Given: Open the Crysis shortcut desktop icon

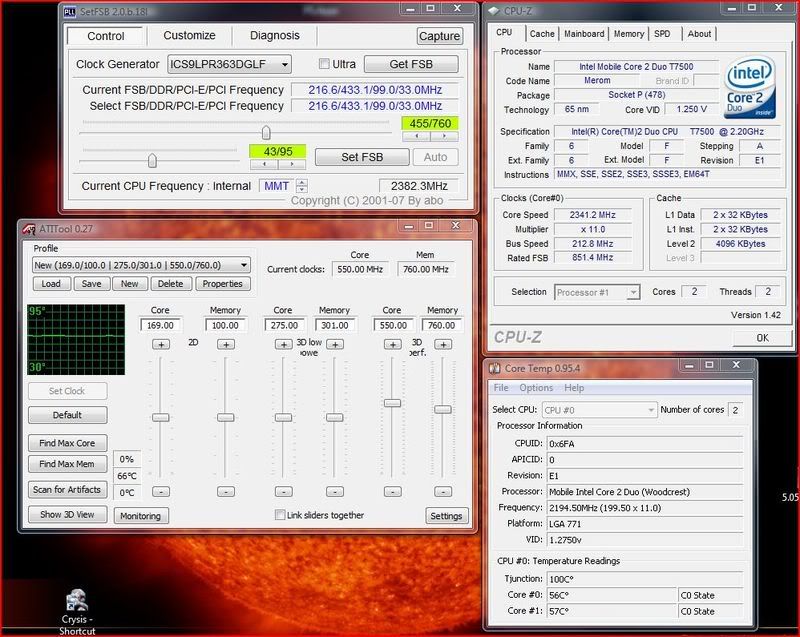Looking at the screenshot, I should 77,612.
